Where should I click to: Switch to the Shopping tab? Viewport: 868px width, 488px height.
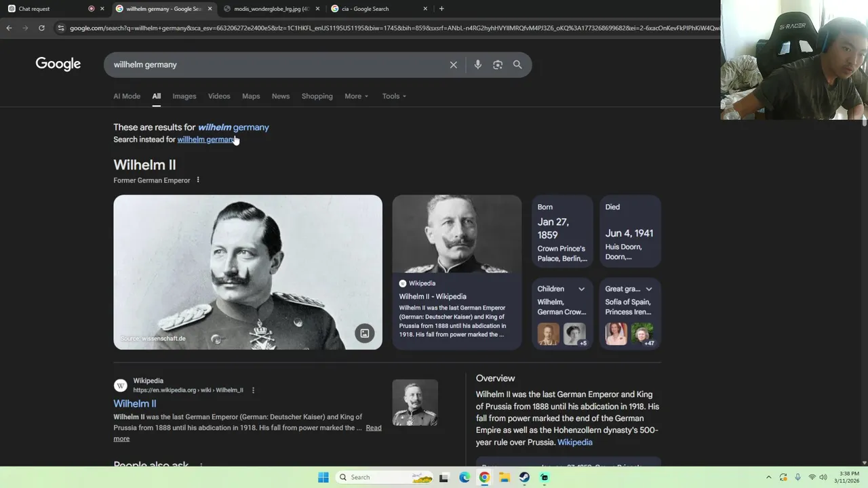pos(317,96)
